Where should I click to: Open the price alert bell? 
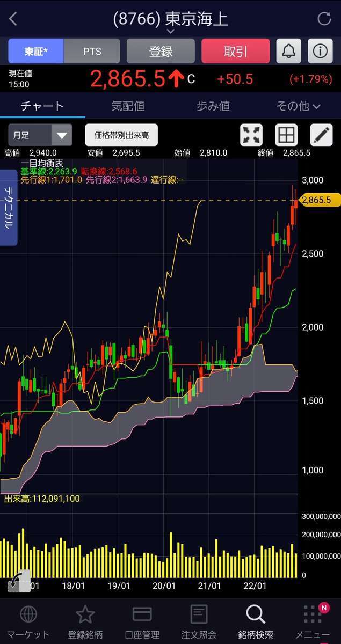pyautogui.click(x=288, y=52)
